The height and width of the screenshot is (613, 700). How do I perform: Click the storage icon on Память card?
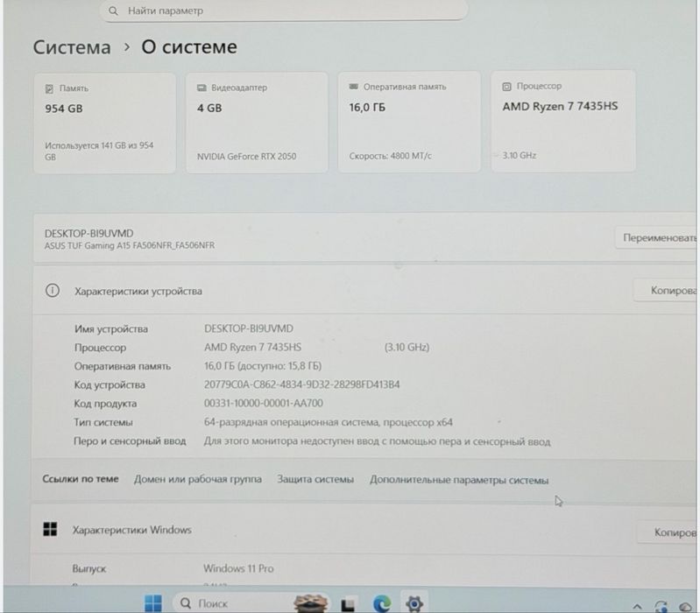tap(49, 88)
